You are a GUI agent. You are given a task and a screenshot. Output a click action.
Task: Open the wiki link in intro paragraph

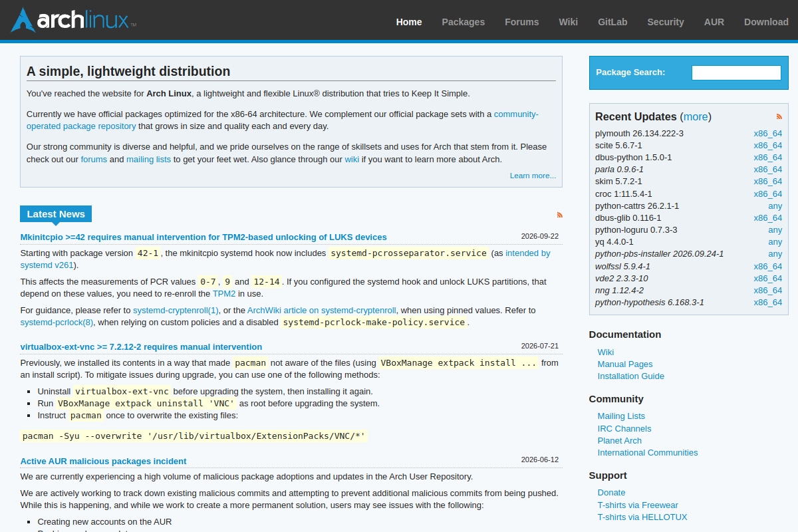click(x=352, y=160)
